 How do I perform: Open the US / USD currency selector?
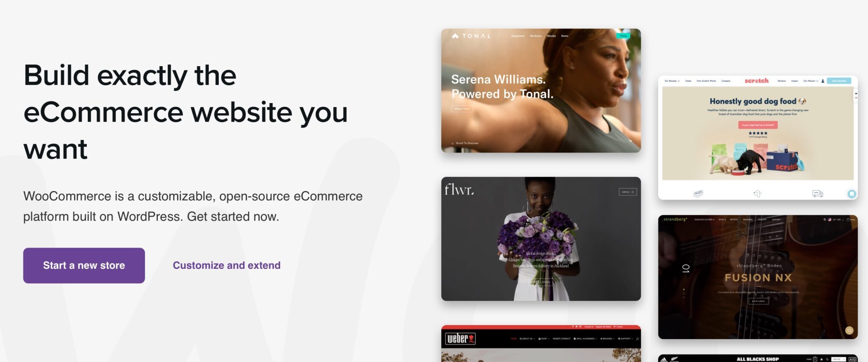tap(836, 220)
